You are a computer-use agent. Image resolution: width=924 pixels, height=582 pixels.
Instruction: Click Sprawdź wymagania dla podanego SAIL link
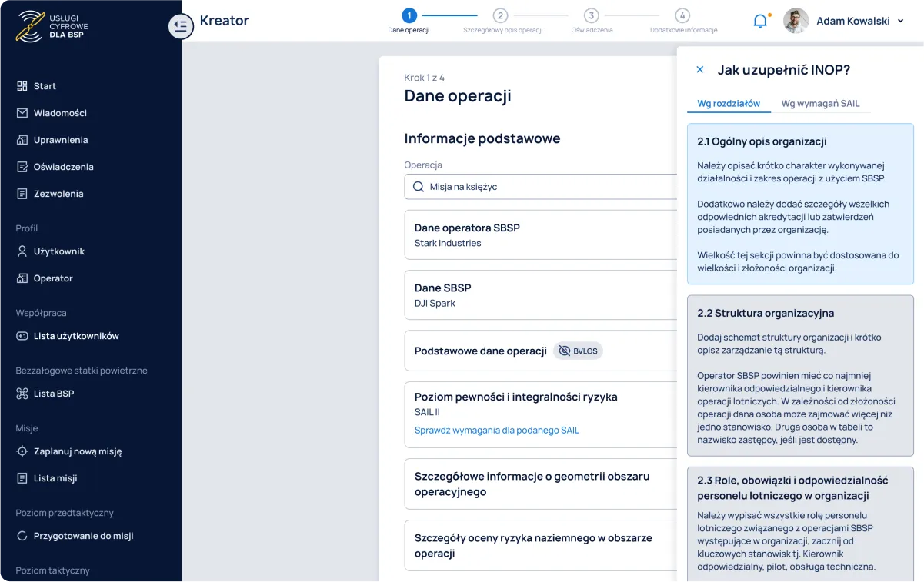(496, 430)
